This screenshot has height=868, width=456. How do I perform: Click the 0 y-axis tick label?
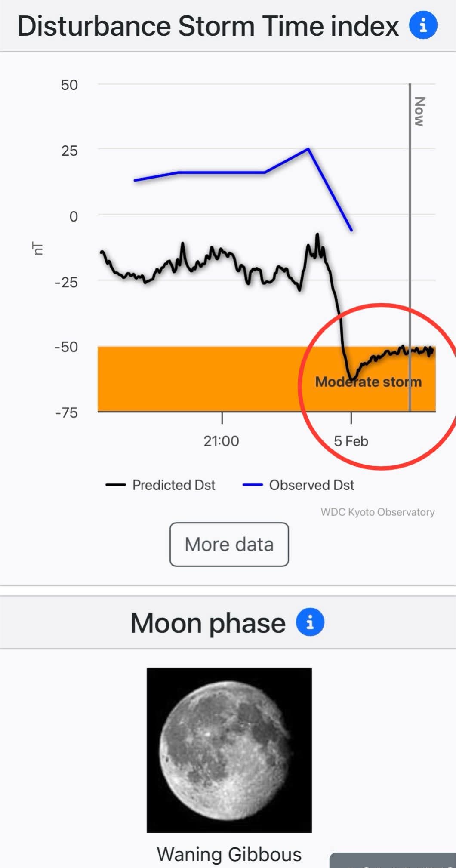point(74,216)
